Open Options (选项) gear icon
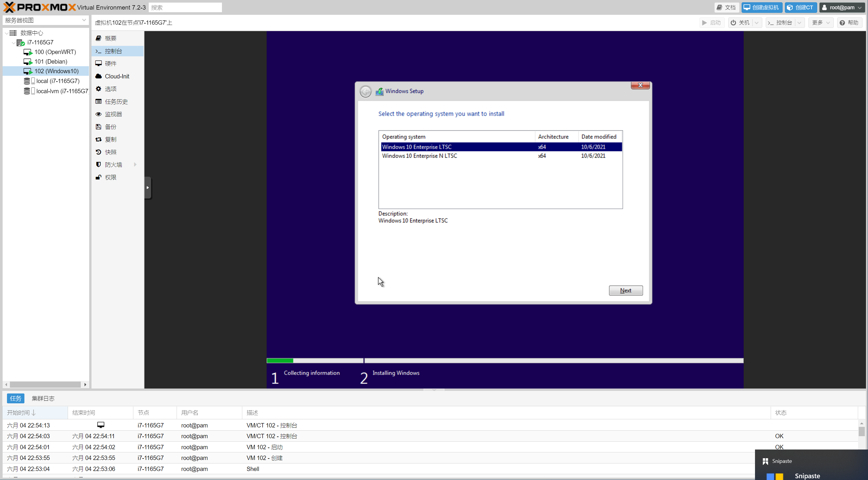 point(98,89)
